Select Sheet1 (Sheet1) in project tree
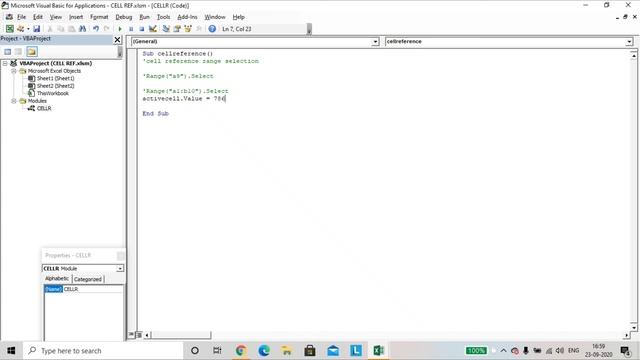This screenshot has height=360, width=640. 56,78
